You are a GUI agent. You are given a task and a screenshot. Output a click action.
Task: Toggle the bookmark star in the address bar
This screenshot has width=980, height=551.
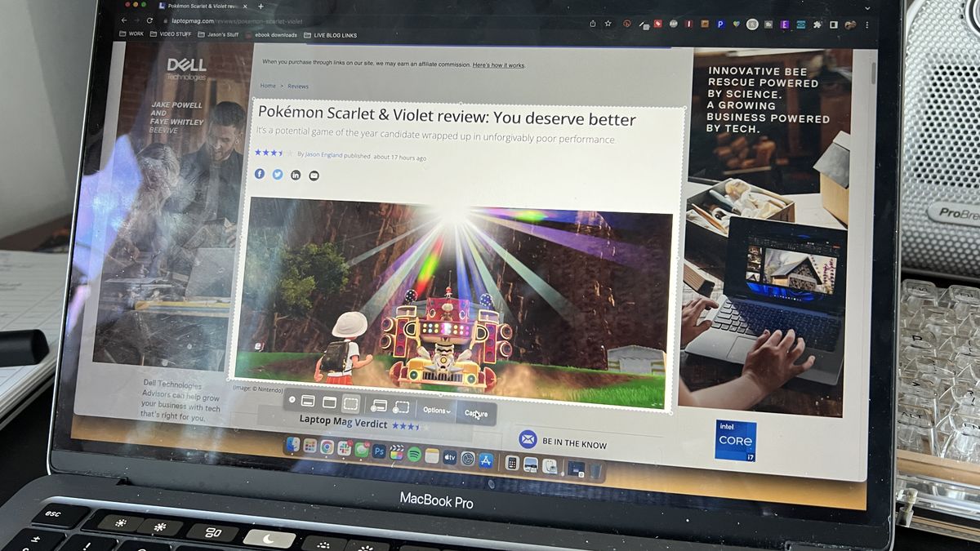coord(608,24)
